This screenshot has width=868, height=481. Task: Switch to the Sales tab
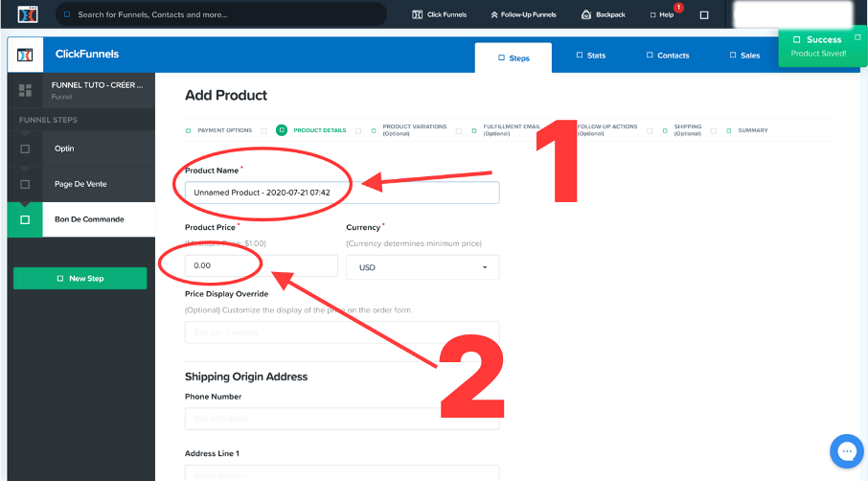pos(744,56)
